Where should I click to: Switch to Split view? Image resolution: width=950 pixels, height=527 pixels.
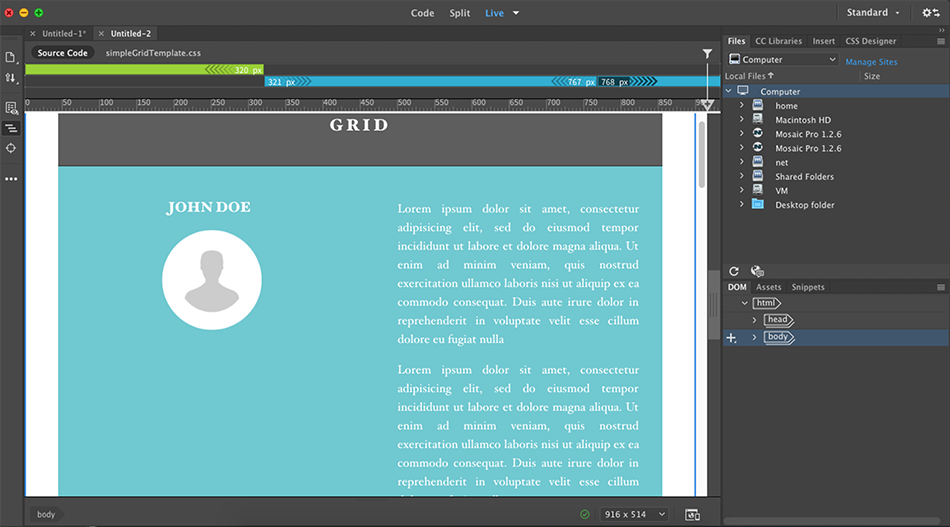[x=459, y=13]
